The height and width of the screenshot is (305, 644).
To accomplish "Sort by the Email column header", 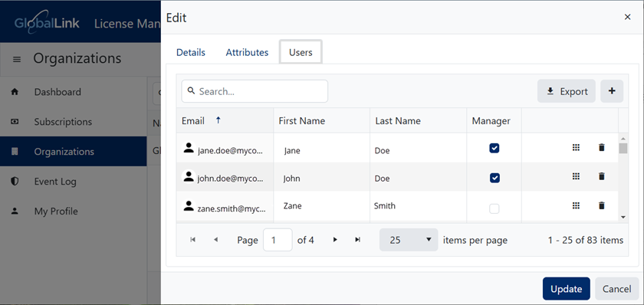I will (193, 120).
